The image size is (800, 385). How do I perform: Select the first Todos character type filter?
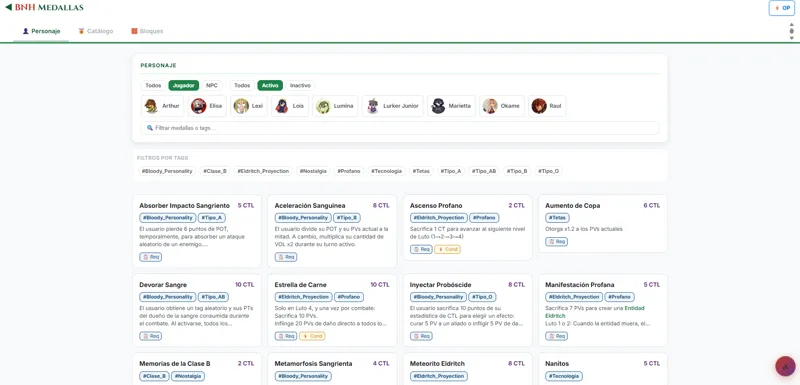[153, 85]
